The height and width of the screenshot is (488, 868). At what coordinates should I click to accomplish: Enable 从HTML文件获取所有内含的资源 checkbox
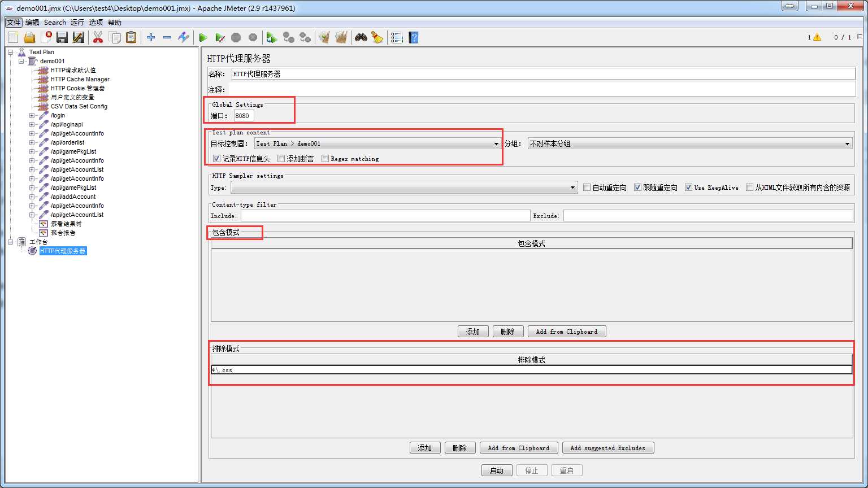coord(749,188)
